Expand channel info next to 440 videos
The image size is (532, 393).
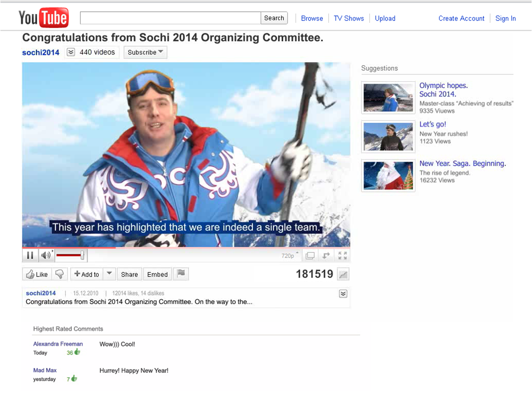click(x=71, y=52)
